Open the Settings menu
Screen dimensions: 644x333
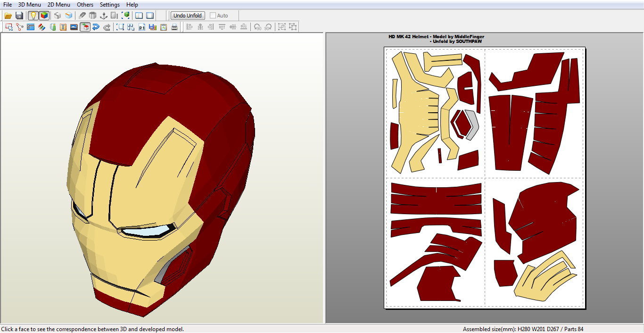tap(110, 5)
